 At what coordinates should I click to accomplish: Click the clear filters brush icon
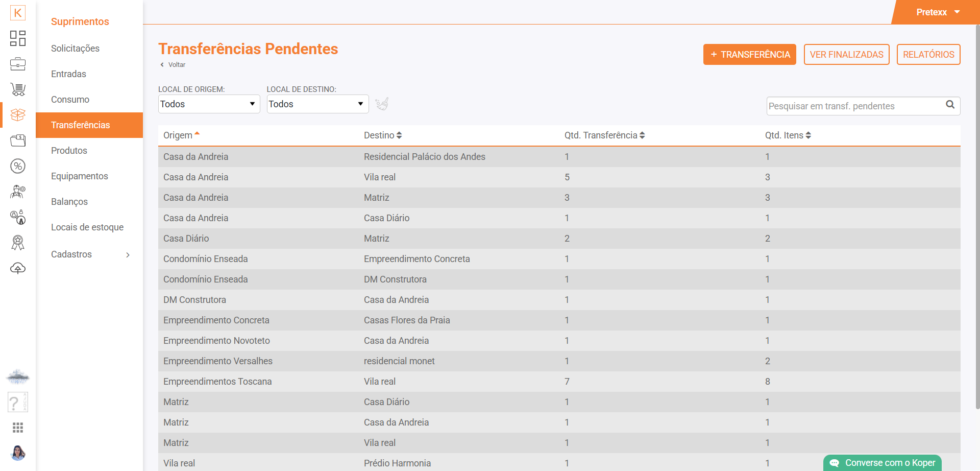[382, 104]
